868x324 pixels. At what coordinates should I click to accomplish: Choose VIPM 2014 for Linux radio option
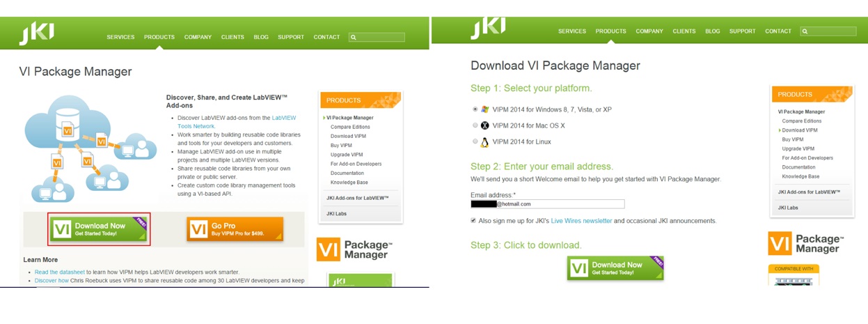475,141
